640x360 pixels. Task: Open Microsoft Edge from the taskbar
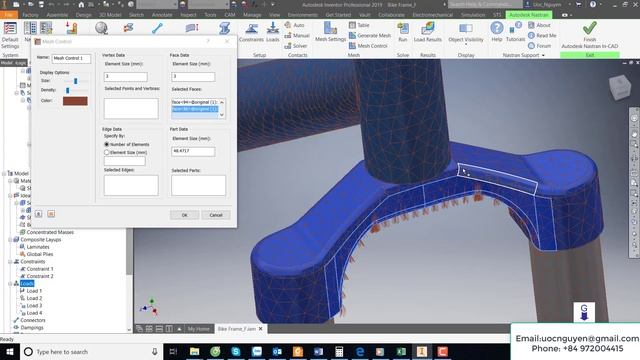(x=360, y=351)
